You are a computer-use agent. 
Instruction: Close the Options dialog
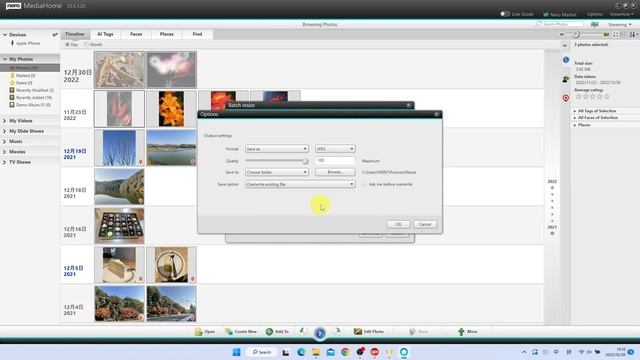tap(436, 114)
